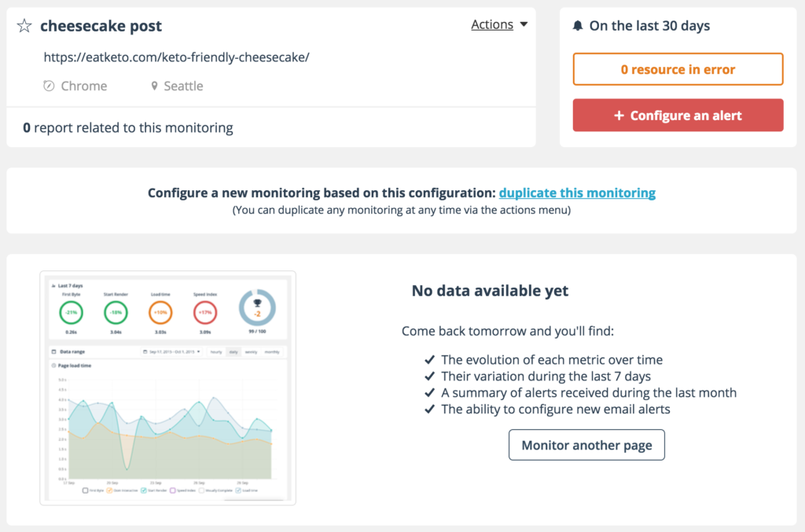Image resolution: width=805 pixels, height=532 pixels.
Task: Click the green First Byte -21% gauge
Action: pos(72,313)
